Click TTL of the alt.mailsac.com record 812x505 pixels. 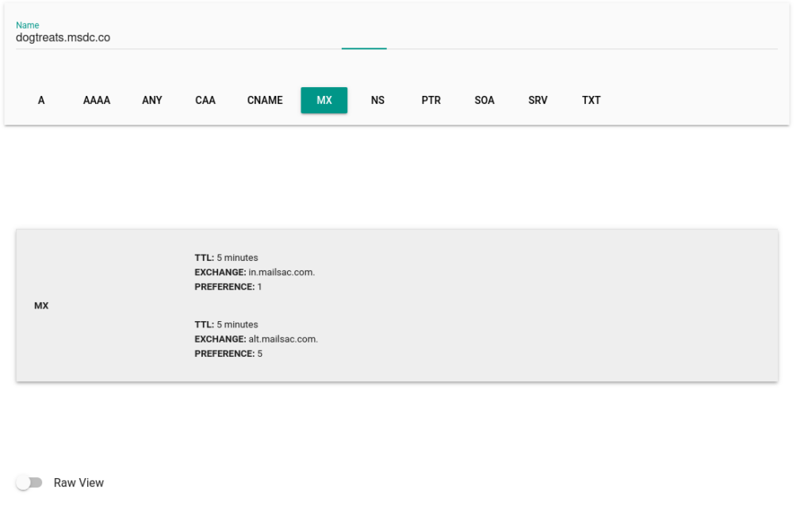tap(226, 325)
